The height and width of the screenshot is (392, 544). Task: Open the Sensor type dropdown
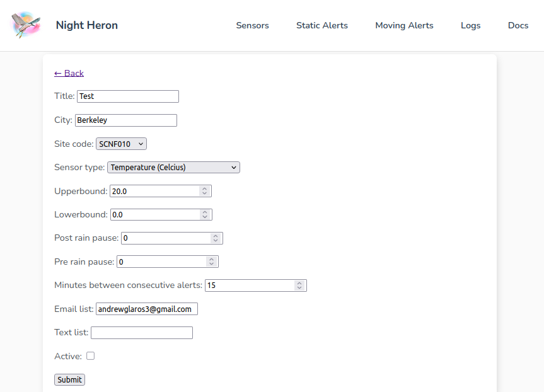(x=173, y=168)
